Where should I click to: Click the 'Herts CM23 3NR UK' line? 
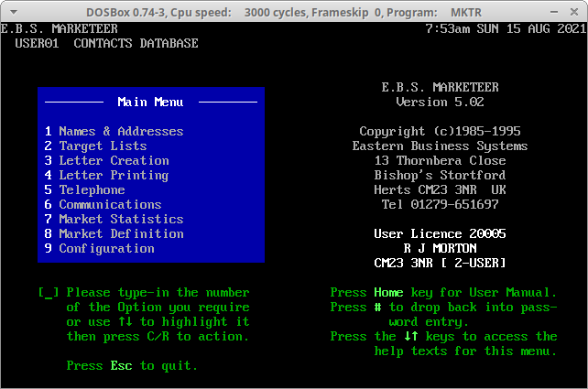point(440,190)
